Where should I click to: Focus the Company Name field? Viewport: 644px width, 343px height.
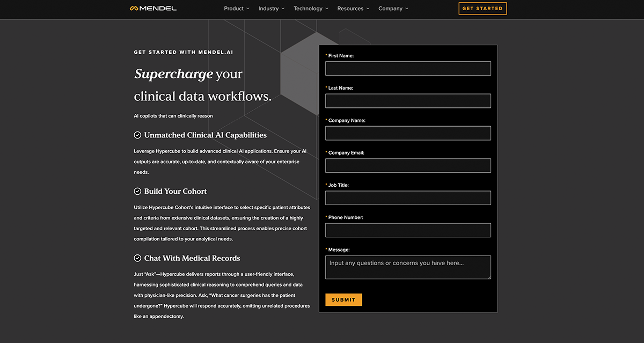pos(408,133)
